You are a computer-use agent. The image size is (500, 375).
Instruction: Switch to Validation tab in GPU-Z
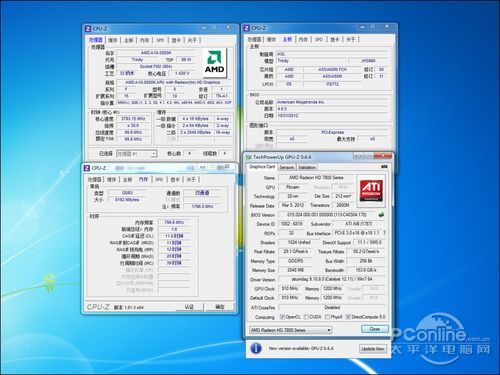(x=307, y=167)
